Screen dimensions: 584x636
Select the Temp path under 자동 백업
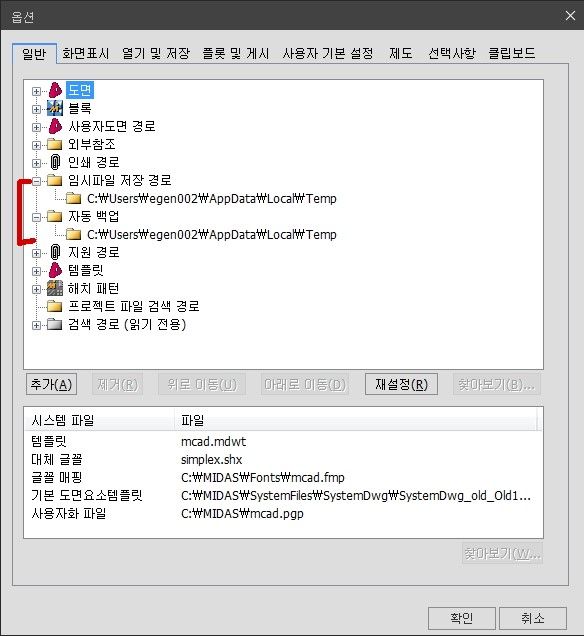(212, 234)
